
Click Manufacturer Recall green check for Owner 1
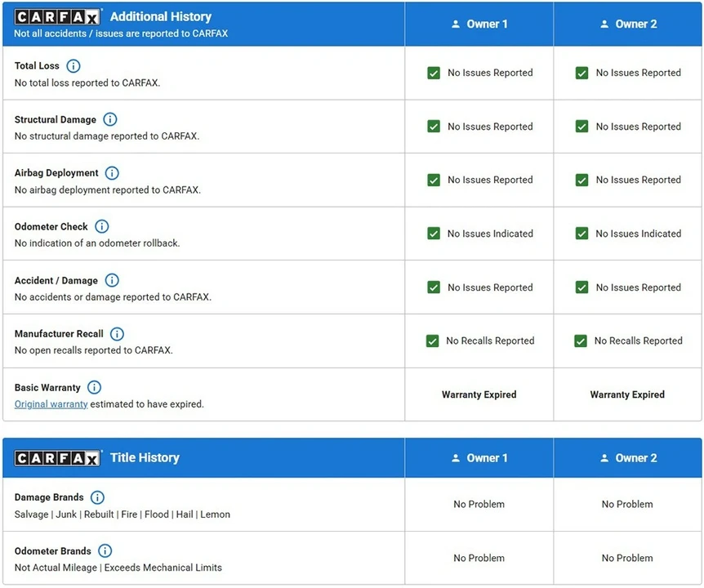[x=432, y=341]
